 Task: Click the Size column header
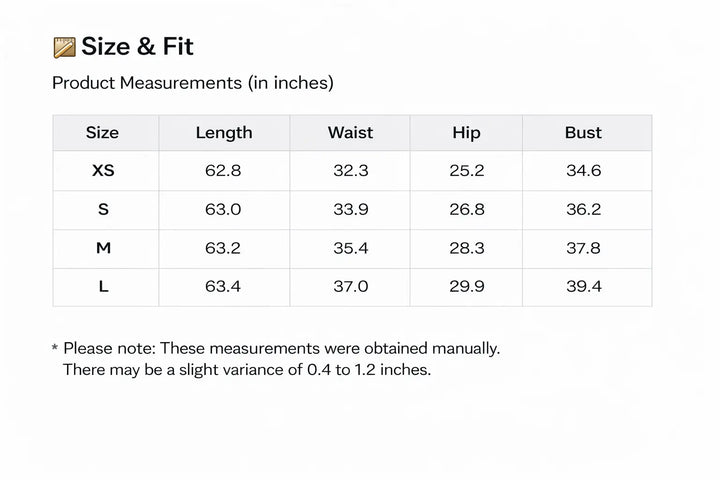click(x=102, y=133)
